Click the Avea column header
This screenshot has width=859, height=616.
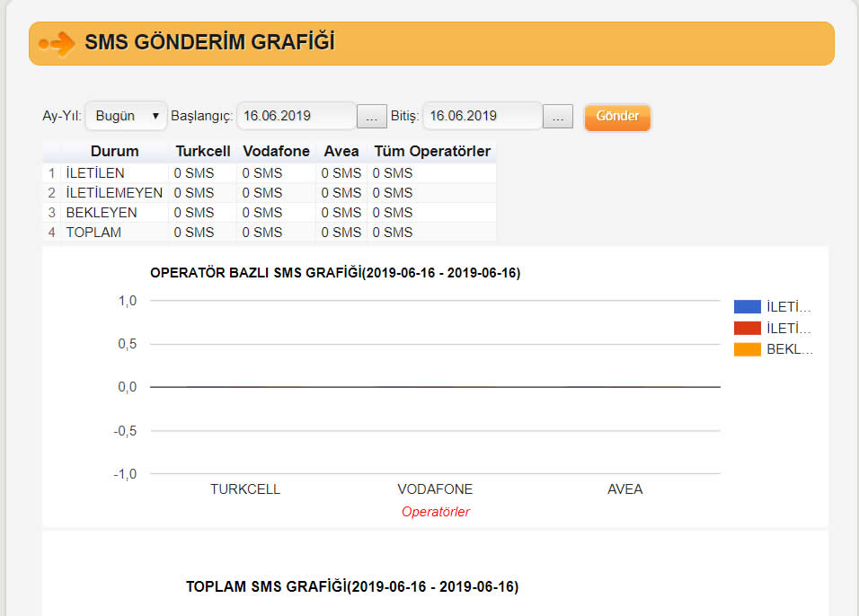341,152
